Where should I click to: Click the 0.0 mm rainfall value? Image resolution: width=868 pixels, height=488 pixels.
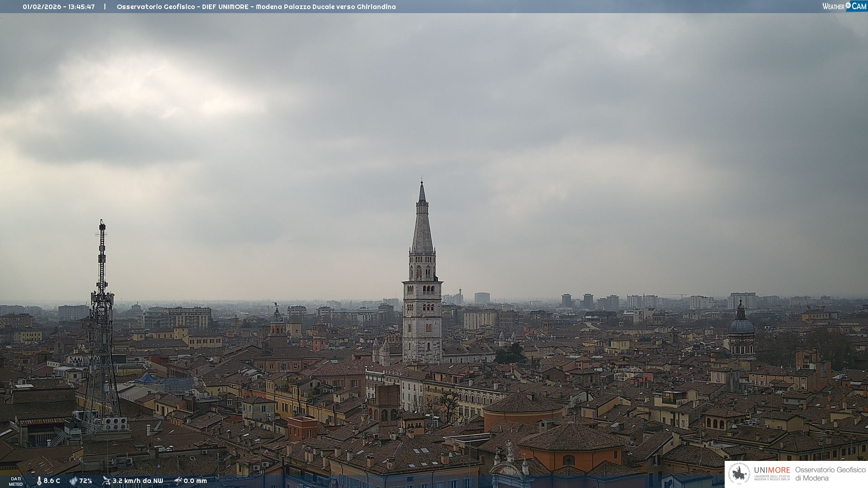click(195, 481)
